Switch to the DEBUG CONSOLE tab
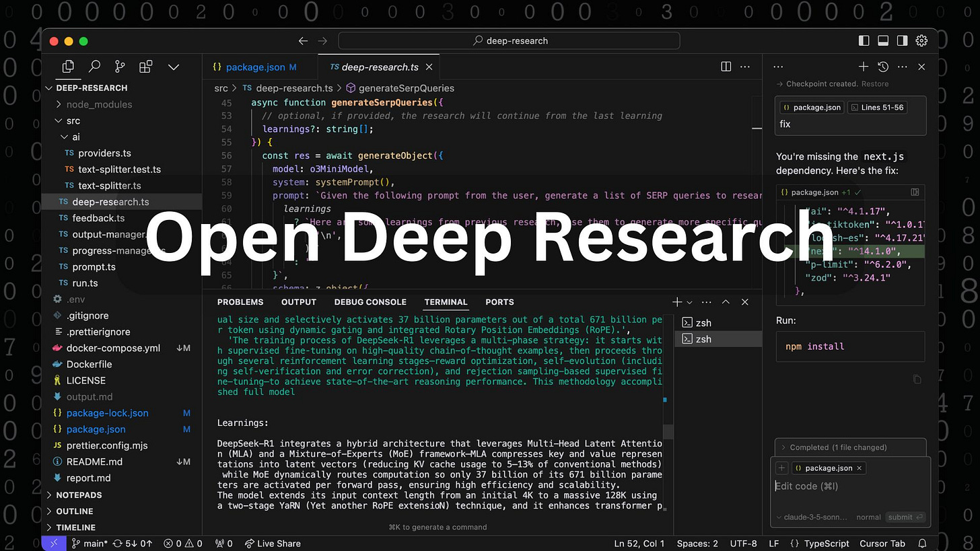Screen dimensions: 980x551 pos(370,302)
